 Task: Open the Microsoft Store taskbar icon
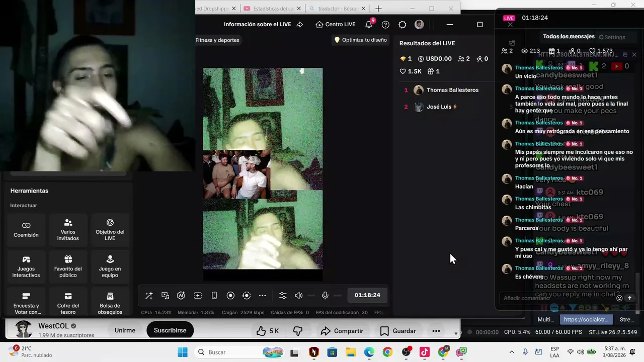[332, 352]
